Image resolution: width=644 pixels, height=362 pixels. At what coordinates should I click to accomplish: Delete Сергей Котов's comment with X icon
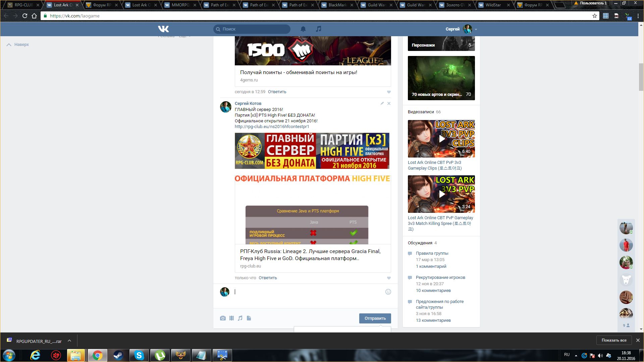pos(389,104)
